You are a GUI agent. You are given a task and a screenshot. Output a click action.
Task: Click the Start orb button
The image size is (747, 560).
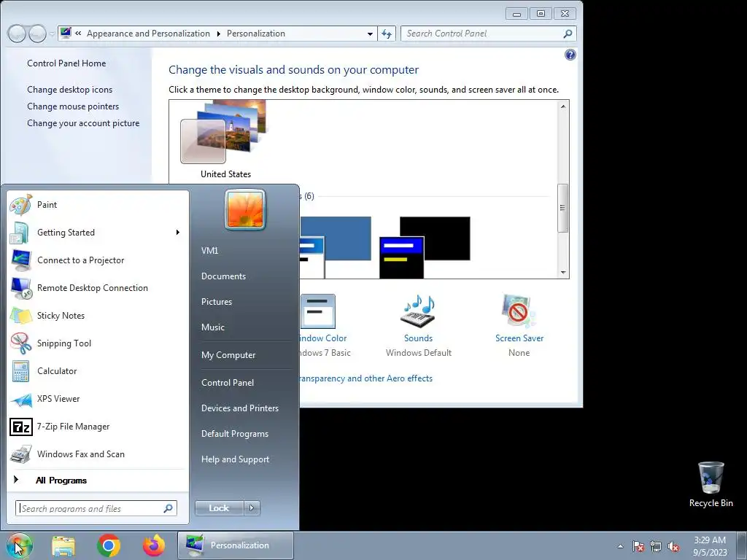(x=20, y=545)
